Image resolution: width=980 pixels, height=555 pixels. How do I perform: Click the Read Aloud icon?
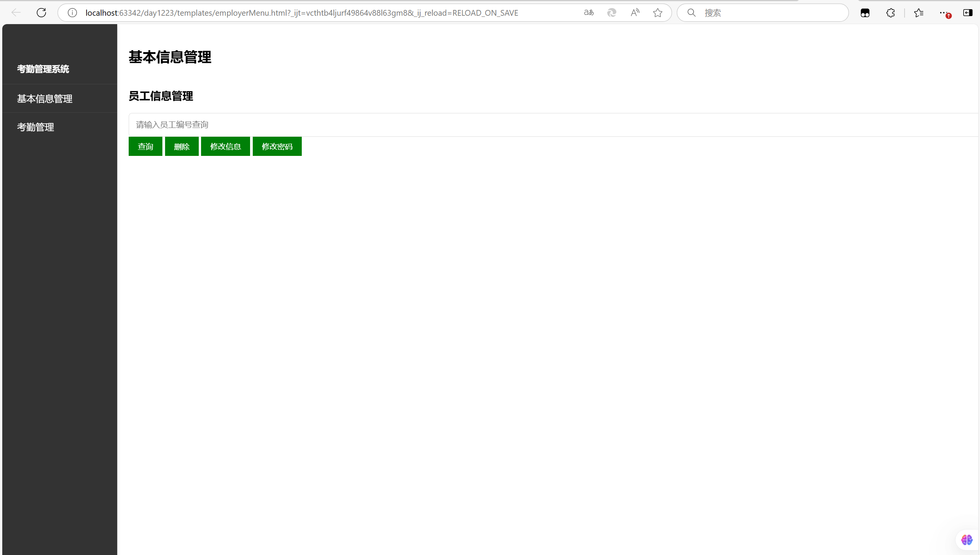tap(635, 13)
